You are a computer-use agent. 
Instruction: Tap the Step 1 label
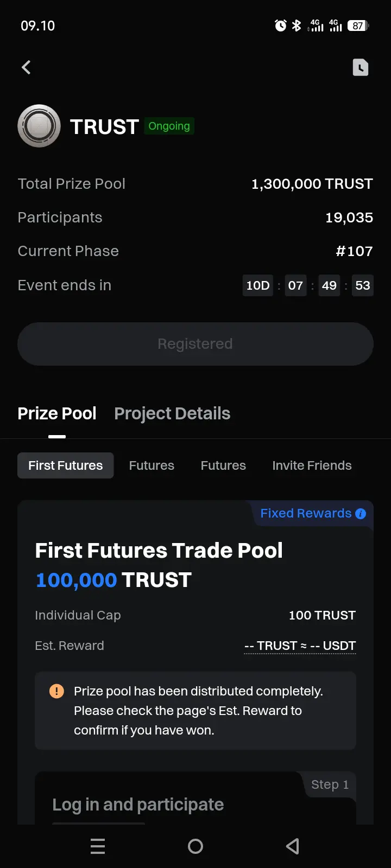pos(330,784)
